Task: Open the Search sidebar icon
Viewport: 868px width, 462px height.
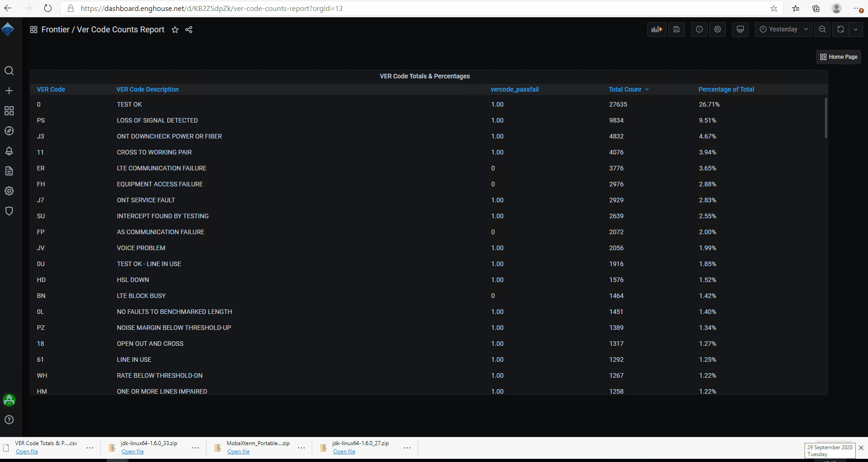Action: (x=9, y=71)
